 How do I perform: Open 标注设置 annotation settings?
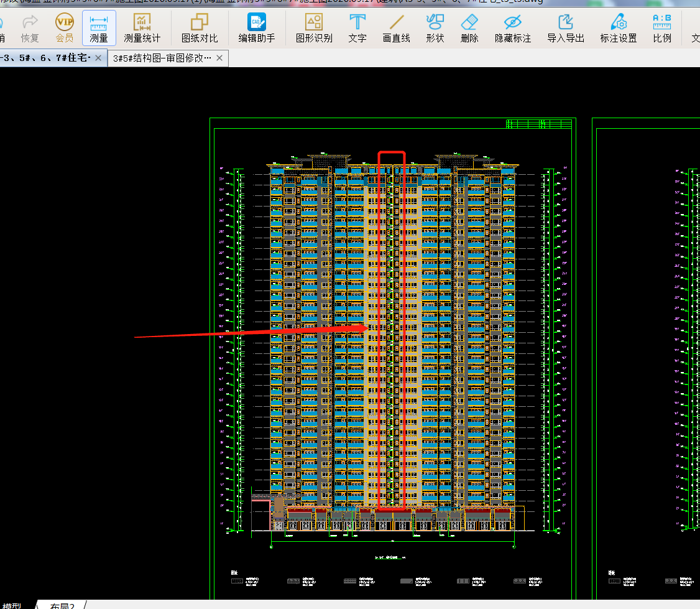pyautogui.click(x=619, y=29)
